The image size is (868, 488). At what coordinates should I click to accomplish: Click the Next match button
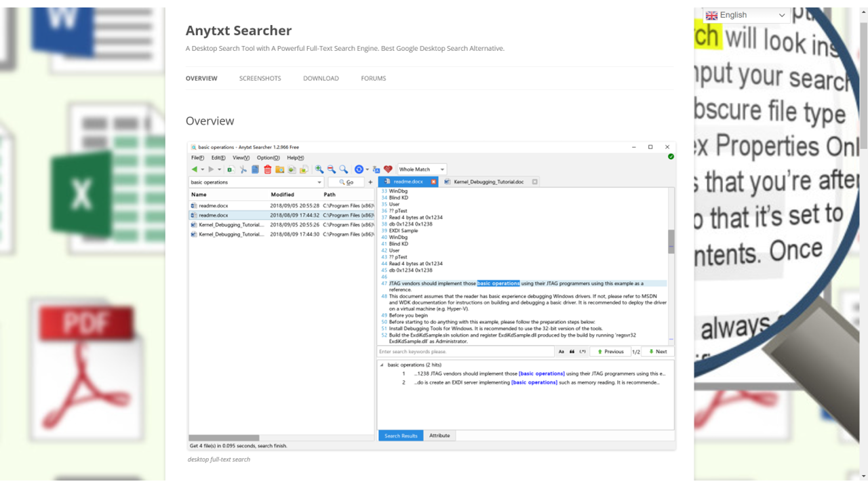pos(657,352)
